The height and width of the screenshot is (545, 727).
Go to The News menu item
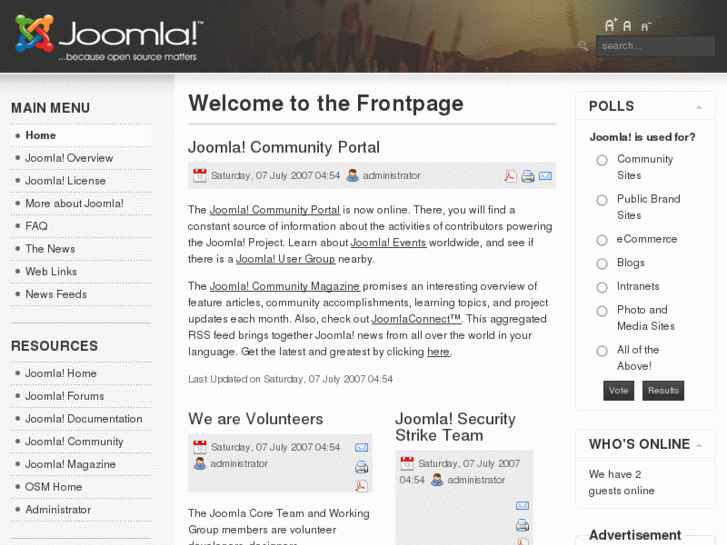pos(50,249)
